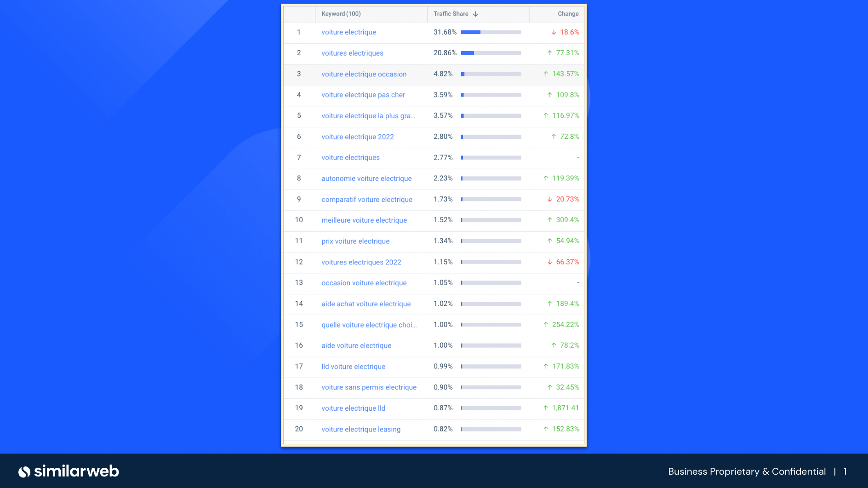Click the Traffic Share sort arrow icon
Viewport: 868px width, 488px height.
click(x=475, y=14)
